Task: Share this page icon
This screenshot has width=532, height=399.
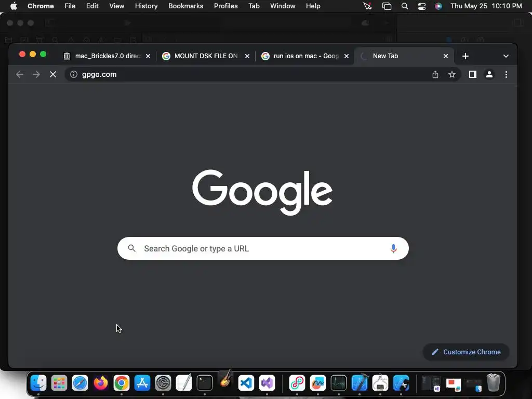Action: tap(435, 74)
